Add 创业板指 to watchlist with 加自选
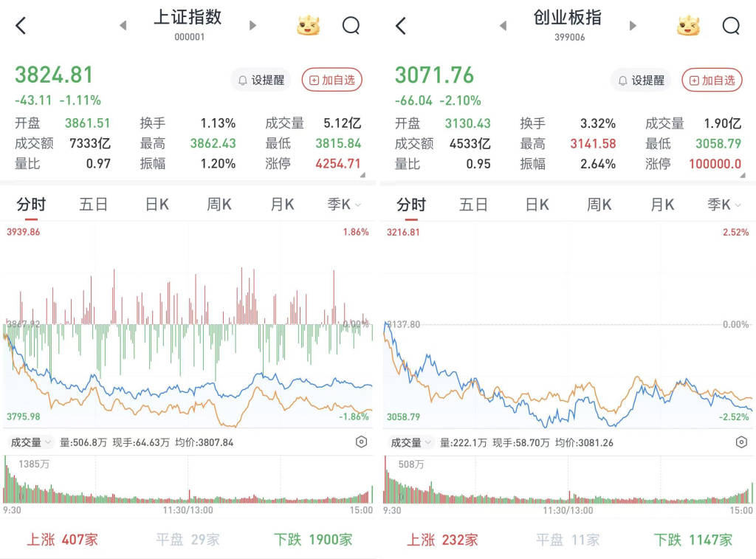Image resolution: width=756 pixels, height=559 pixels. tap(712, 80)
